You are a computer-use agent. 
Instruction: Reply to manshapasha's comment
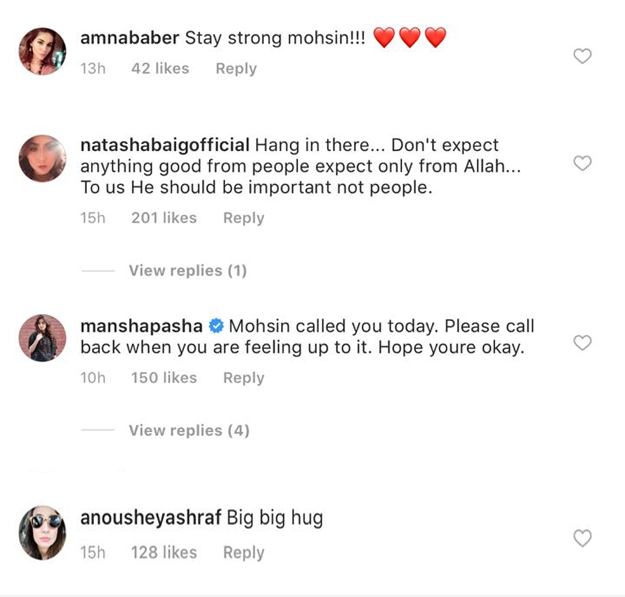[x=243, y=377]
